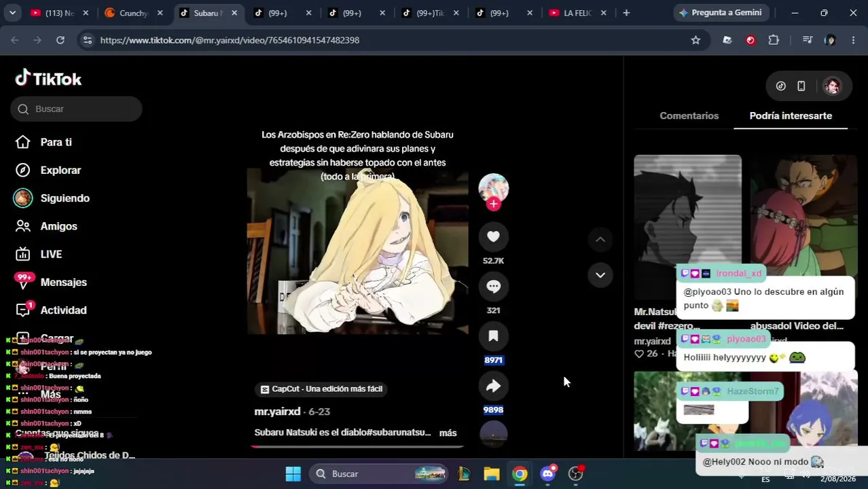Open Para ti feed
The width and height of the screenshot is (868, 489).
tap(56, 142)
